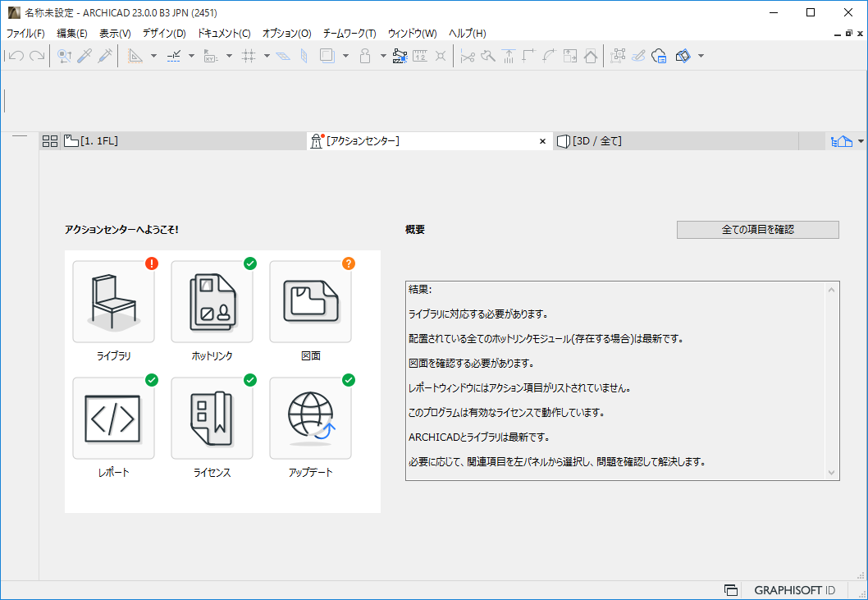
Task: Click the trace reference square icon
Action: coord(327,56)
